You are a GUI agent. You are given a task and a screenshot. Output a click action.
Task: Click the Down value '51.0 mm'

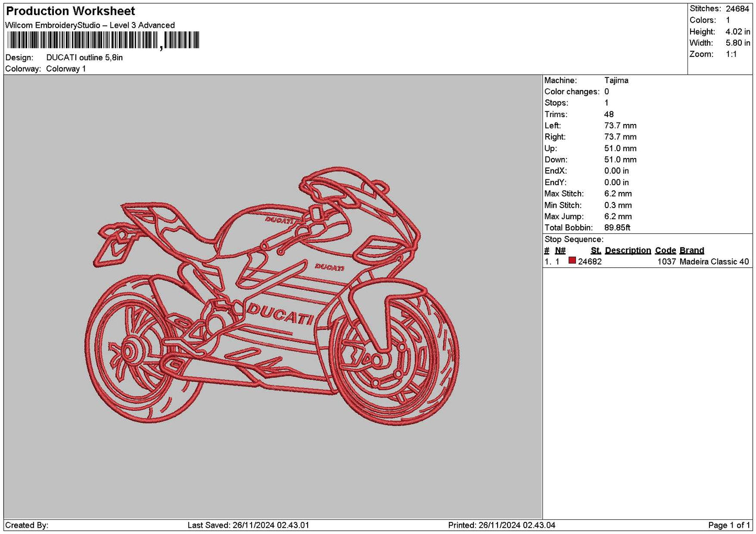pos(620,160)
